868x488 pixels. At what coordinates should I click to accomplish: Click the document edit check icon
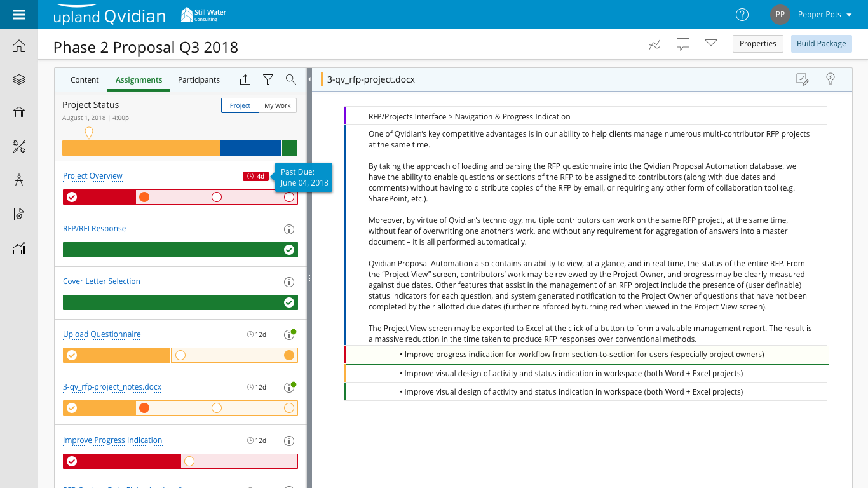pyautogui.click(x=803, y=79)
